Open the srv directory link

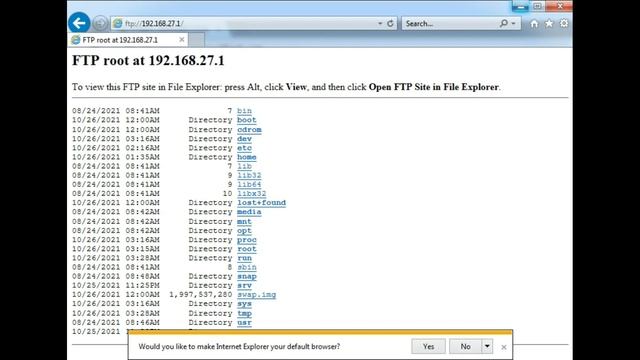pos(244,285)
